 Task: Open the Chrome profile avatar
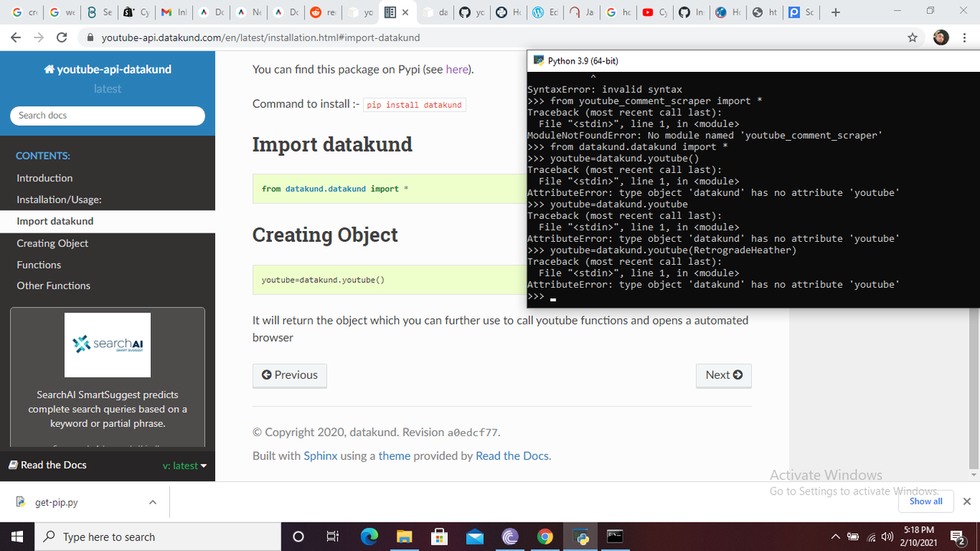point(941,37)
